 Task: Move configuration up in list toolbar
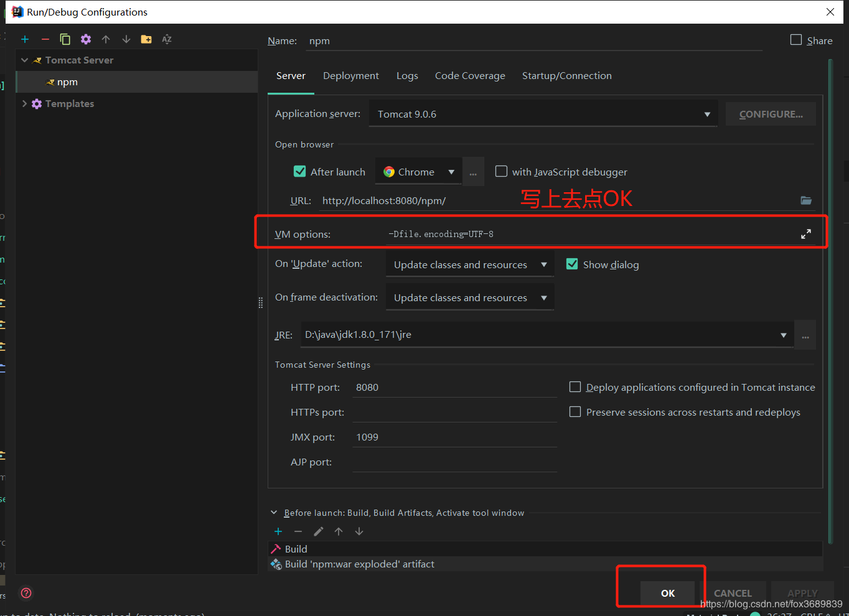click(106, 39)
